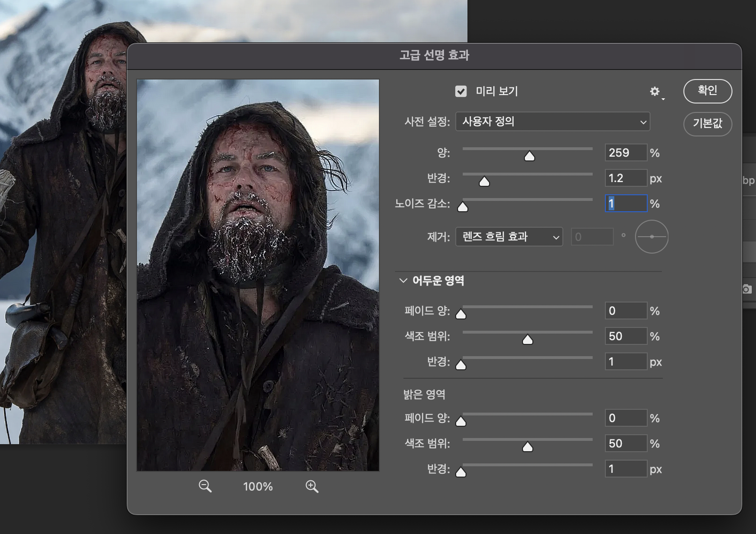The width and height of the screenshot is (756, 534).
Task: Click the 고급 선명 효과 dialog title
Action: [434, 56]
